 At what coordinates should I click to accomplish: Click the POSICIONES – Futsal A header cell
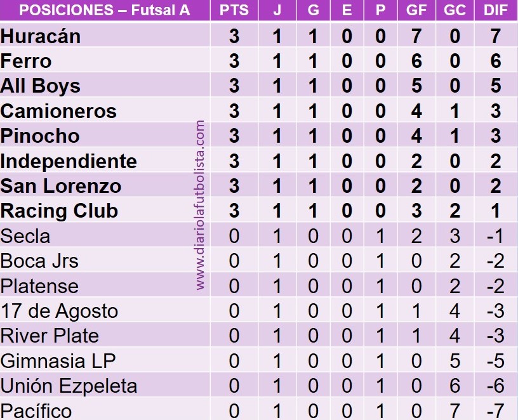point(105,11)
